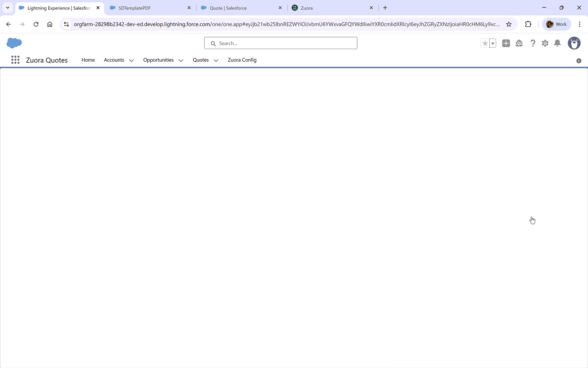The image size is (588, 368).
Task: Open the App Launcher grid icon
Action: (x=15, y=60)
